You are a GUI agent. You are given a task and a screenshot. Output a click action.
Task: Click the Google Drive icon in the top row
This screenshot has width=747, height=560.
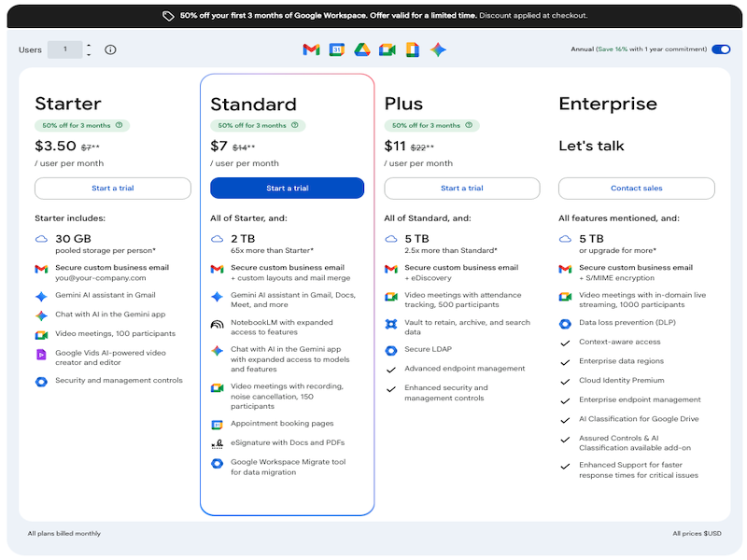tap(361, 49)
